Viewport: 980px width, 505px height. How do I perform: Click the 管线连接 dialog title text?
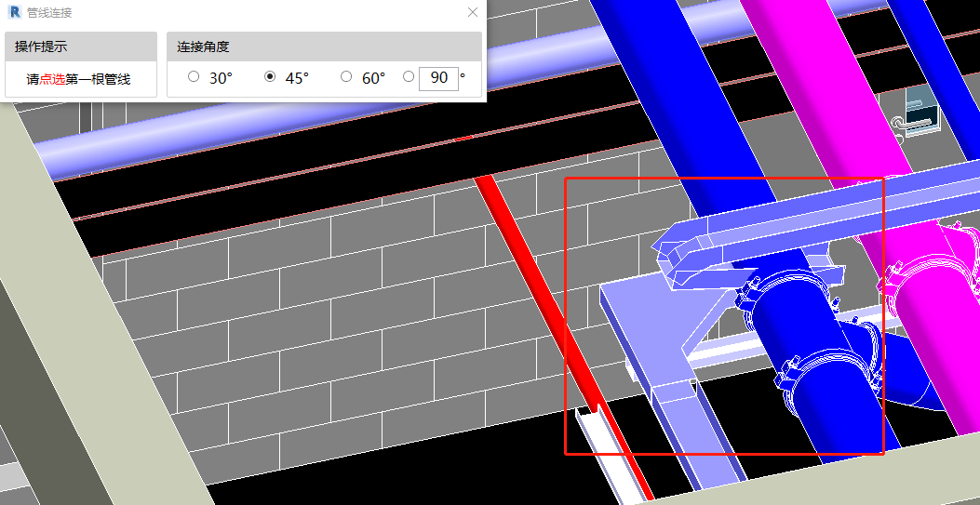click(50, 13)
